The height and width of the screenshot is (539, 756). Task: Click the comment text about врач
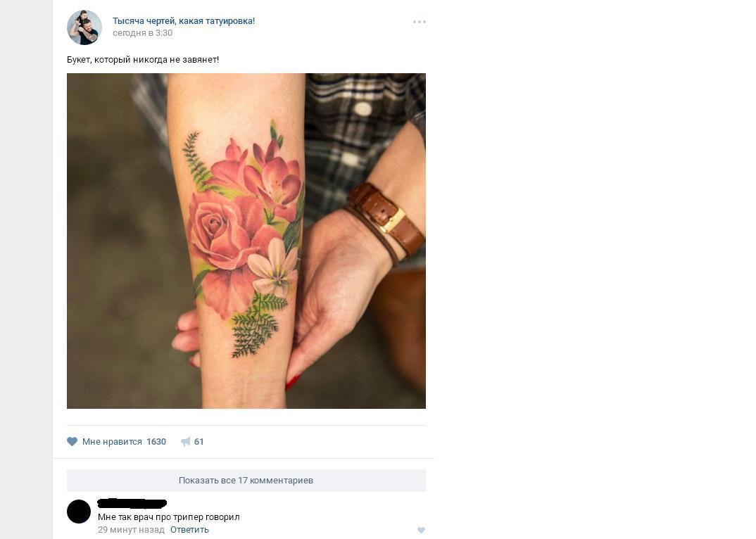(169, 516)
